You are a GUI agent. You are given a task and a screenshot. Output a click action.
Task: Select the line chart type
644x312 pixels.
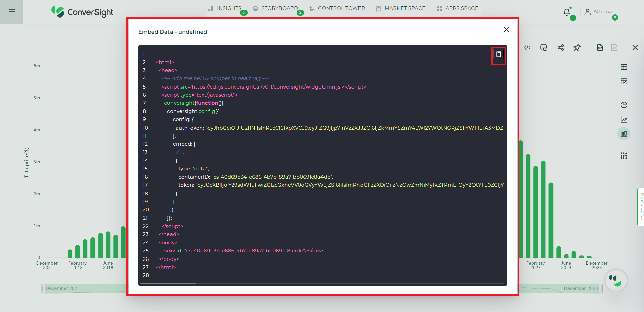[x=624, y=119]
